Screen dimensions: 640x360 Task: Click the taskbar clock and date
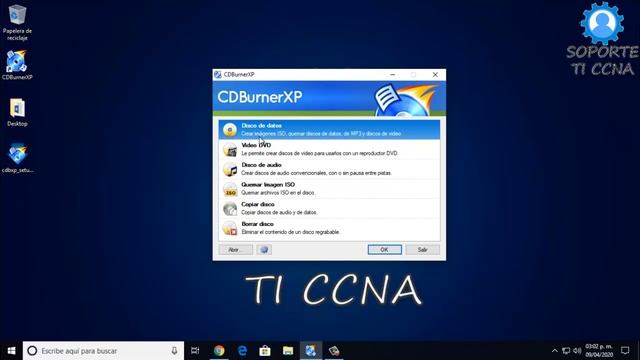click(599, 351)
